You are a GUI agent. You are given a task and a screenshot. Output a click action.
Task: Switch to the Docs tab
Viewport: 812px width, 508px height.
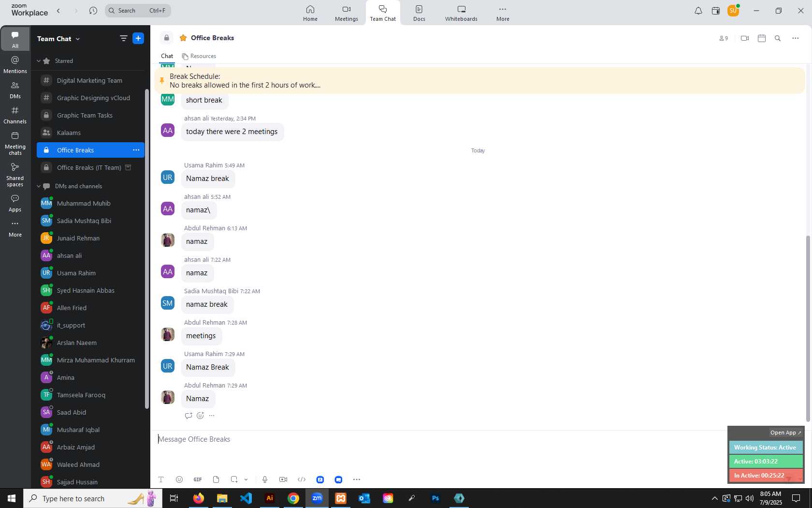click(419, 13)
